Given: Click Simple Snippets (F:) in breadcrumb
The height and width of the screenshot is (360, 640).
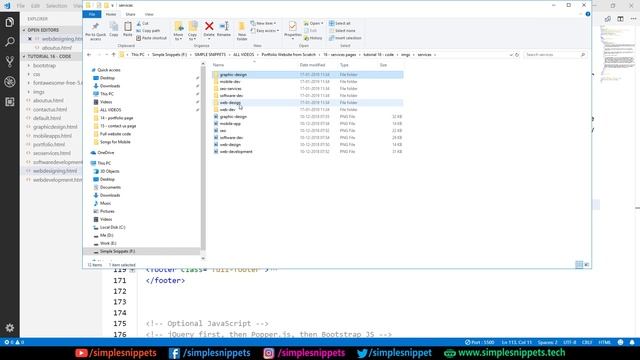Looking at the screenshot, I should point(169,55).
